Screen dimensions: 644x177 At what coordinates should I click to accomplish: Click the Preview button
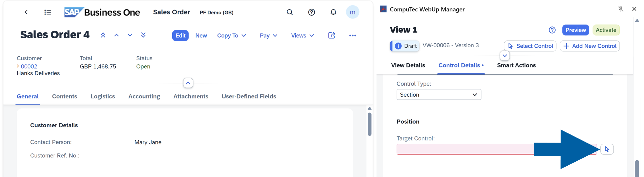click(x=576, y=30)
